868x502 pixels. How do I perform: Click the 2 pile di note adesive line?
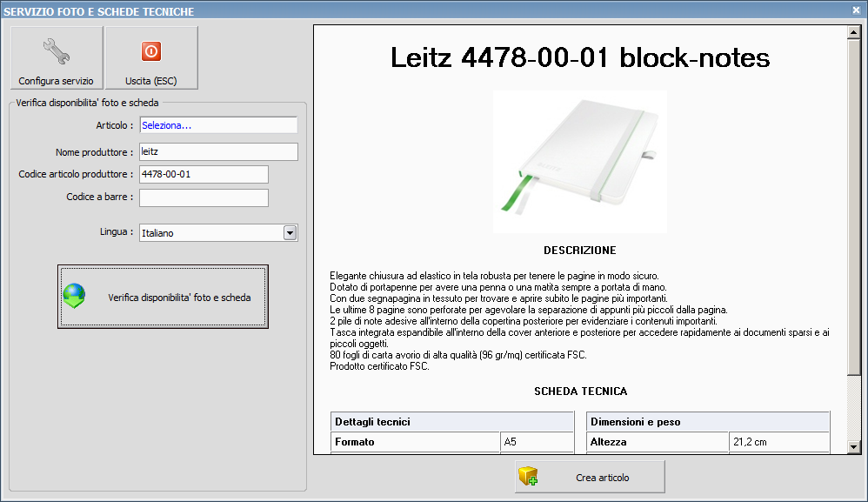(524, 321)
